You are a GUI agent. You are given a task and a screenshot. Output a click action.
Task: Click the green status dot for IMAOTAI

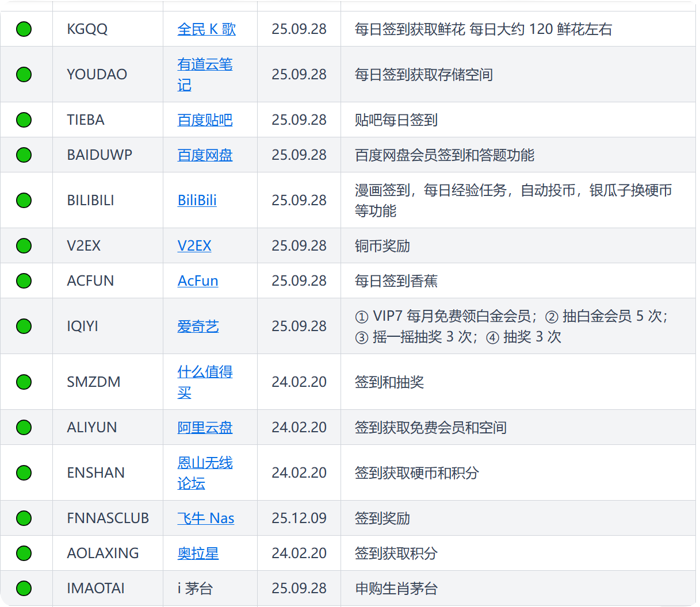24,588
